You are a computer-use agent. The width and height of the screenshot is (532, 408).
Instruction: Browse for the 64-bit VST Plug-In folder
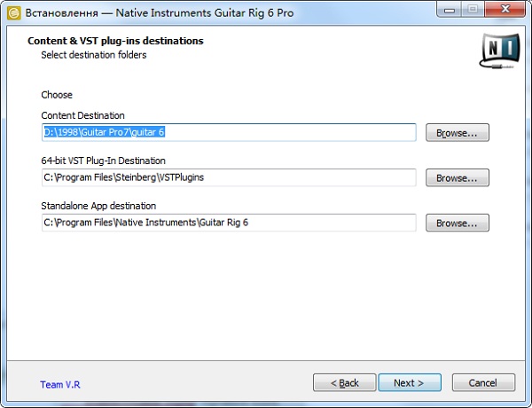click(x=457, y=178)
